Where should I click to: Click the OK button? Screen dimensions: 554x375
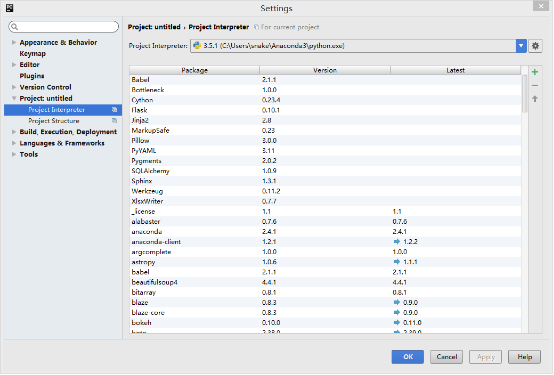pos(408,357)
